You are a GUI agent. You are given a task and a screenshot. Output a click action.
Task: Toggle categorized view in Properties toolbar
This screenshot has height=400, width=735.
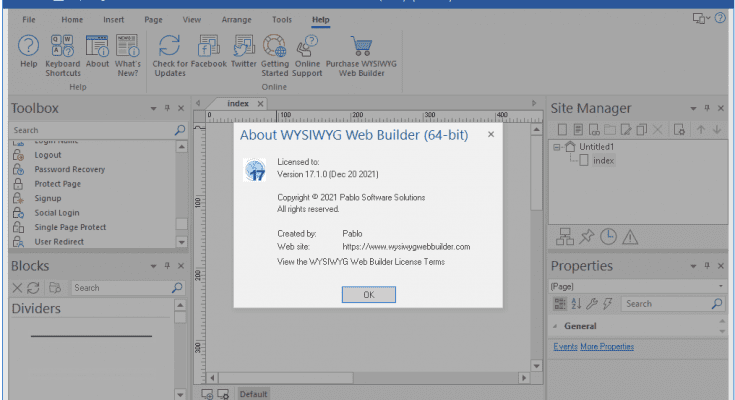(x=560, y=304)
